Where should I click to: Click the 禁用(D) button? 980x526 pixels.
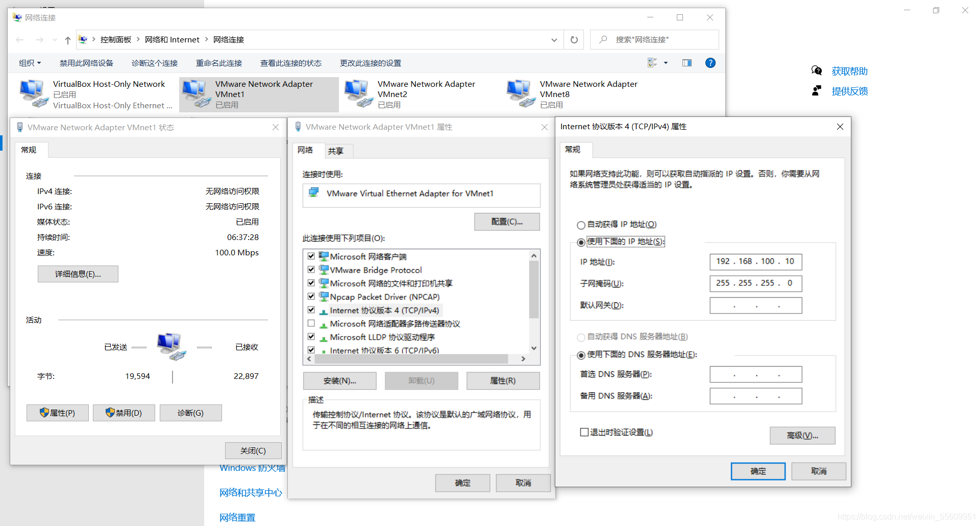[124, 413]
